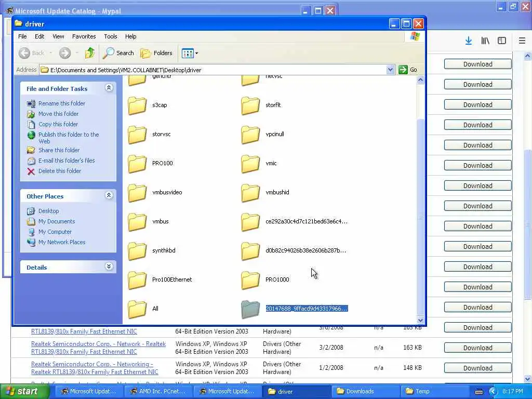
Task: Click scroll down arrow in driver window
Action: pos(420,320)
